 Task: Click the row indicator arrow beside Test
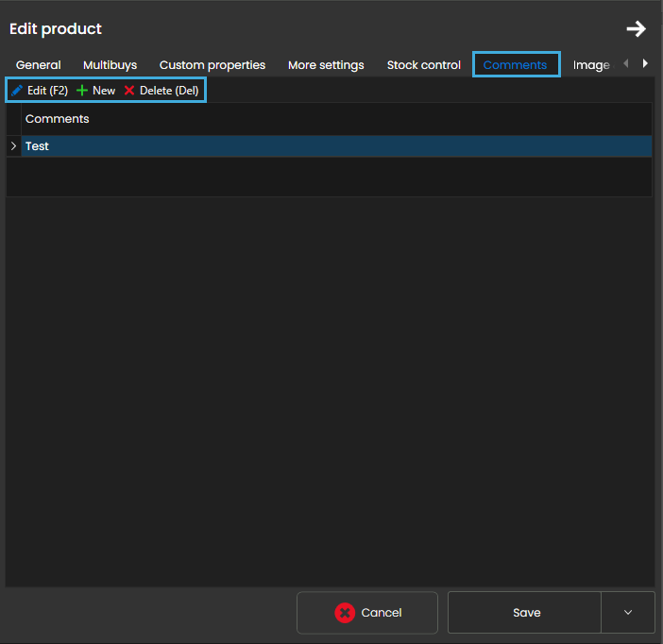click(x=13, y=146)
